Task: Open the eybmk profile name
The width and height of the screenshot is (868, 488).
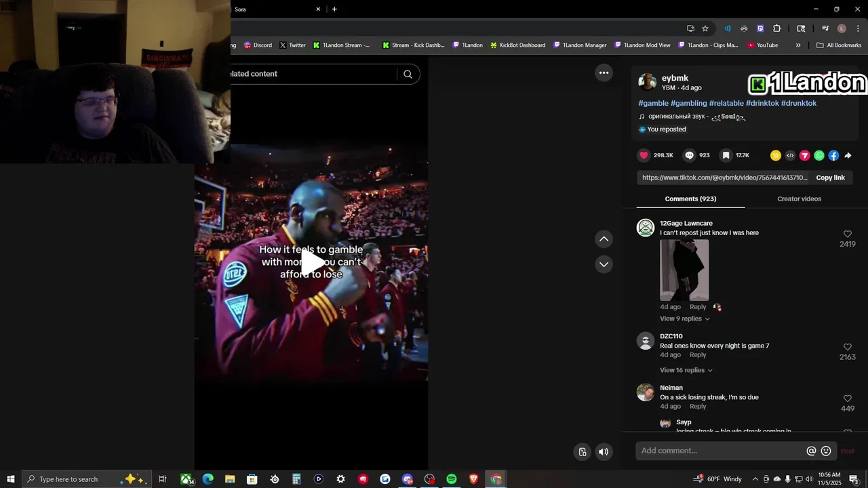Action: click(x=675, y=78)
